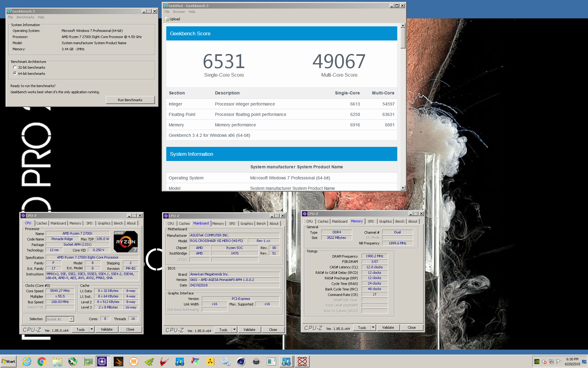Click the Upload icon in Geekbench results
The image size is (588, 368).
[167, 19]
